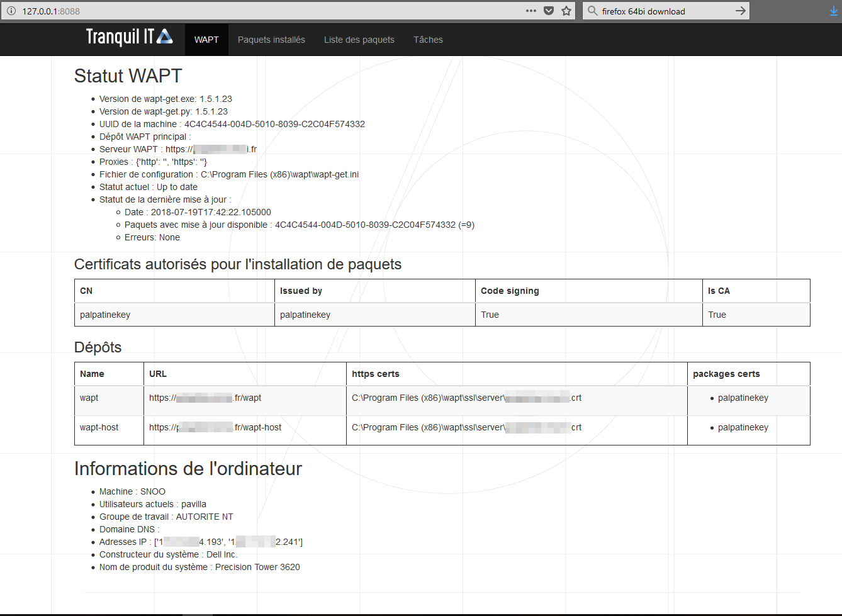The width and height of the screenshot is (842, 616).
Task: Select the WAPT navigation tab
Action: [x=206, y=40]
